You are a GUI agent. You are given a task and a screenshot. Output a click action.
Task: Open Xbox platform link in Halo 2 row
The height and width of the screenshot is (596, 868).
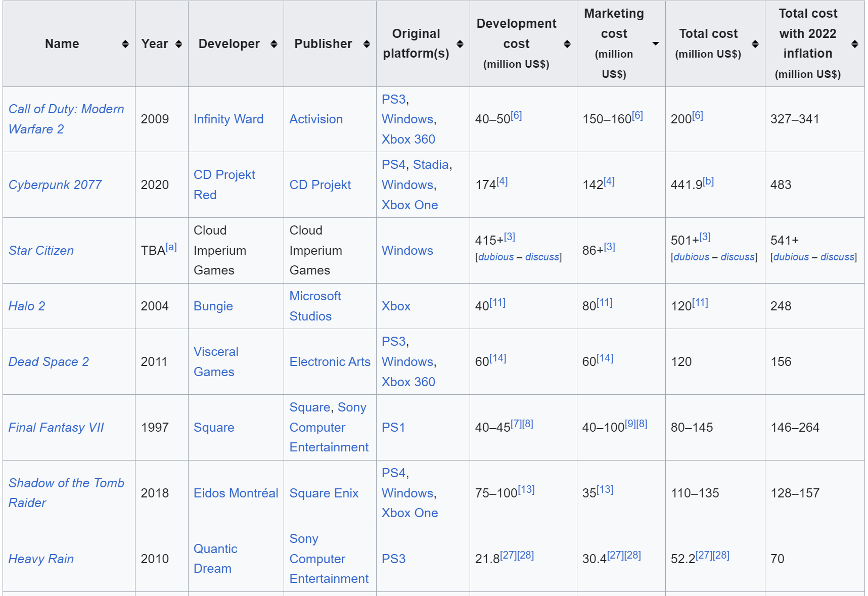(x=396, y=306)
